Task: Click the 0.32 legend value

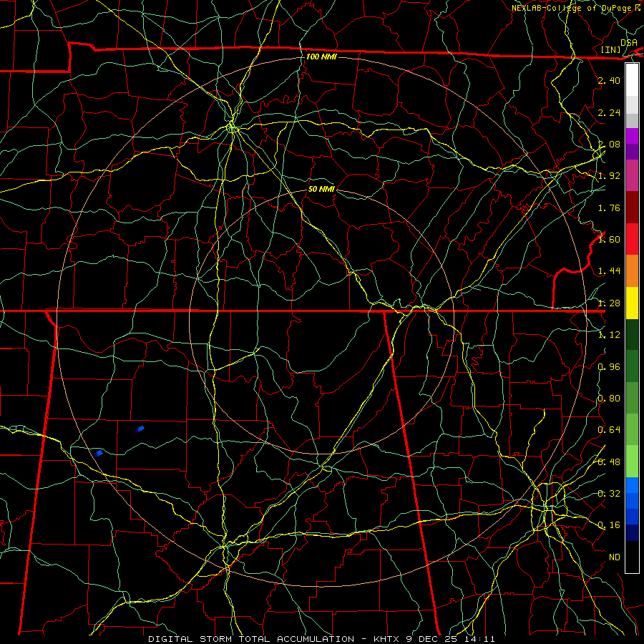Action: pyautogui.click(x=609, y=494)
